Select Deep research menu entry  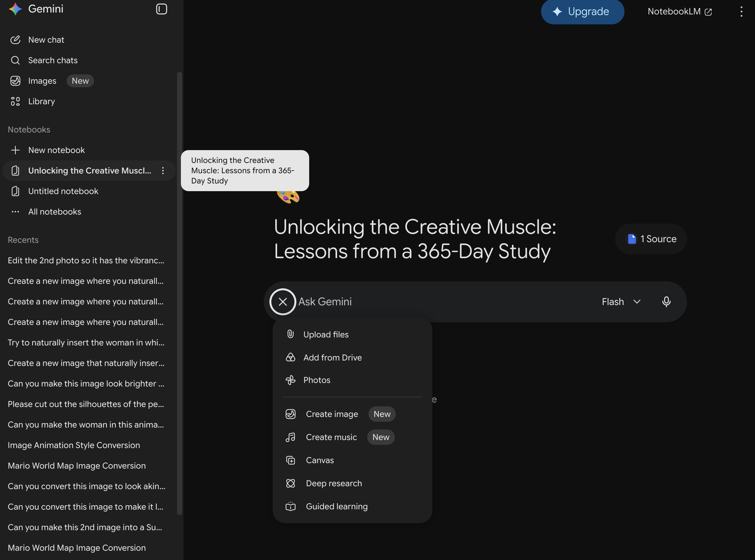click(352, 483)
